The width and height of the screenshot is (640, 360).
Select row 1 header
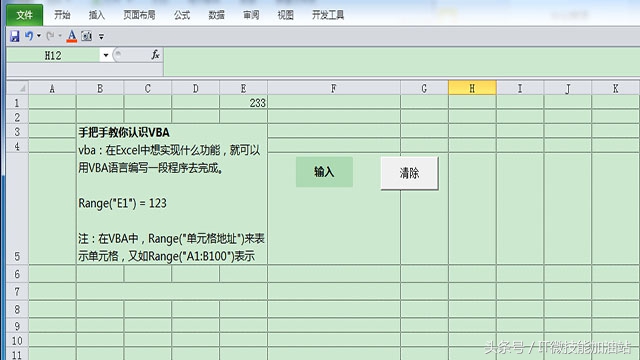(x=17, y=102)
